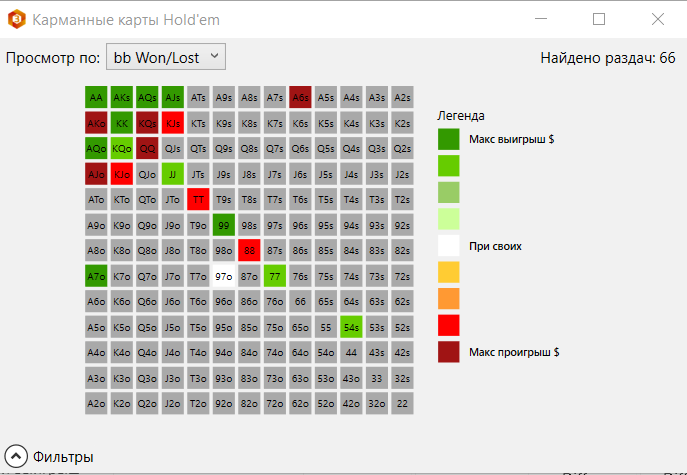The width and height of the screenshot is (687, 475).
Task: Click the 66 hand cell
Action: point(300,301)
